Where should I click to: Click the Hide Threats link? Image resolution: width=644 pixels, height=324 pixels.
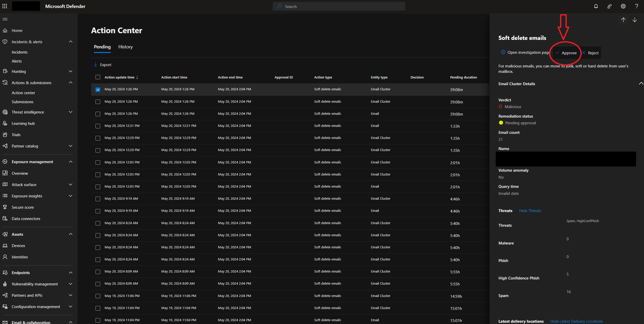point(530,211)
